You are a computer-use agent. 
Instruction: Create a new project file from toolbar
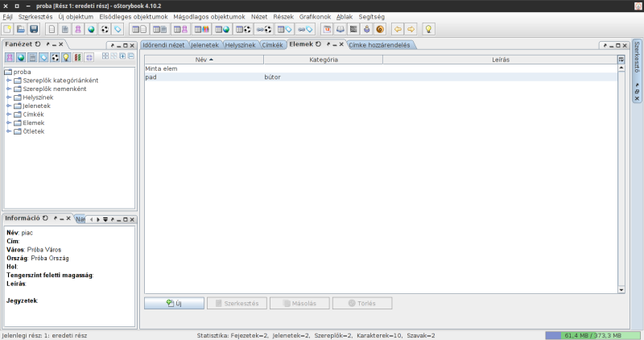click(x=7, y=29)
